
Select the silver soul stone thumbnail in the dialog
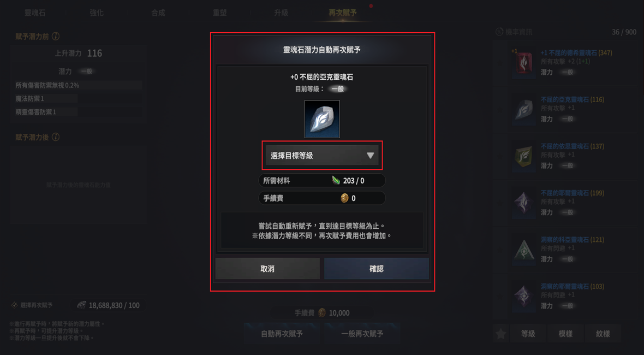322,119
